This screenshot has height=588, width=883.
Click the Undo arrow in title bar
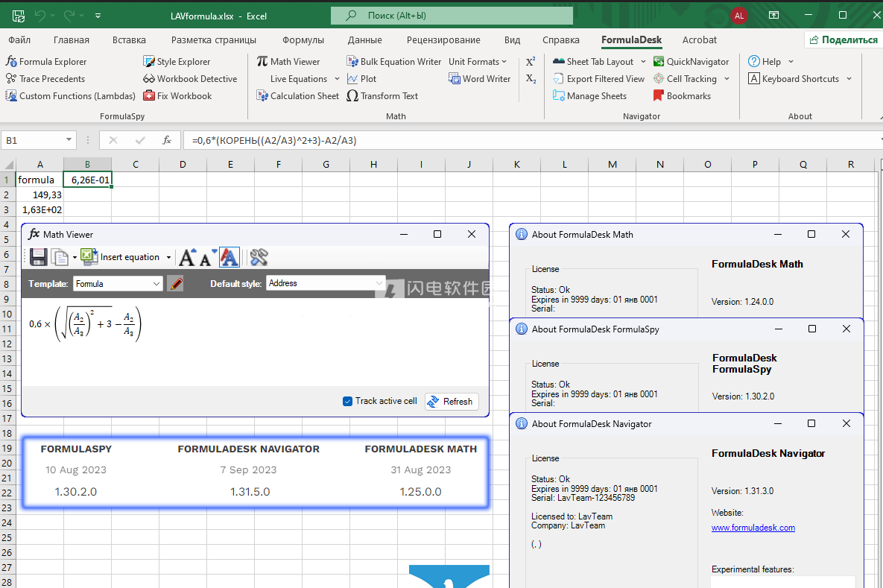(40, 16)
